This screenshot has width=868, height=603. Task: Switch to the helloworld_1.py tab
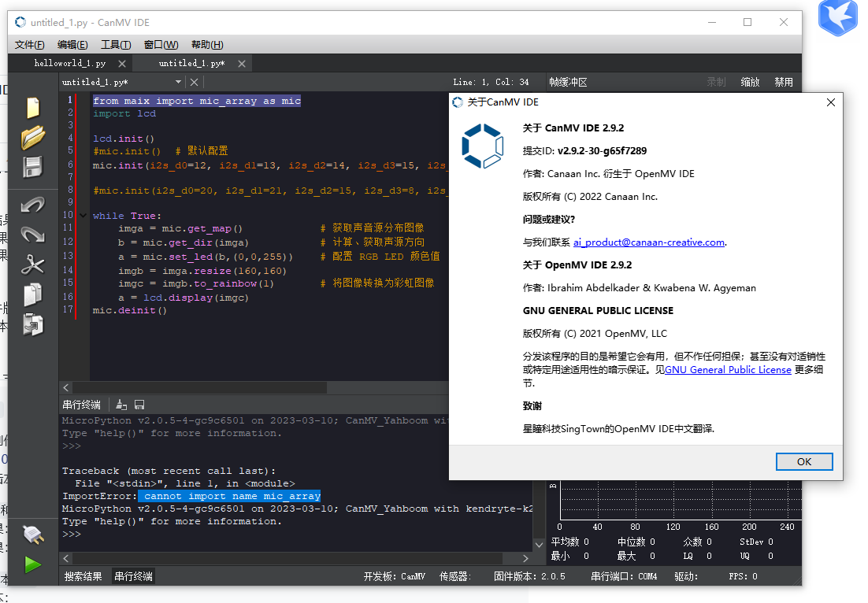[69, 63]
